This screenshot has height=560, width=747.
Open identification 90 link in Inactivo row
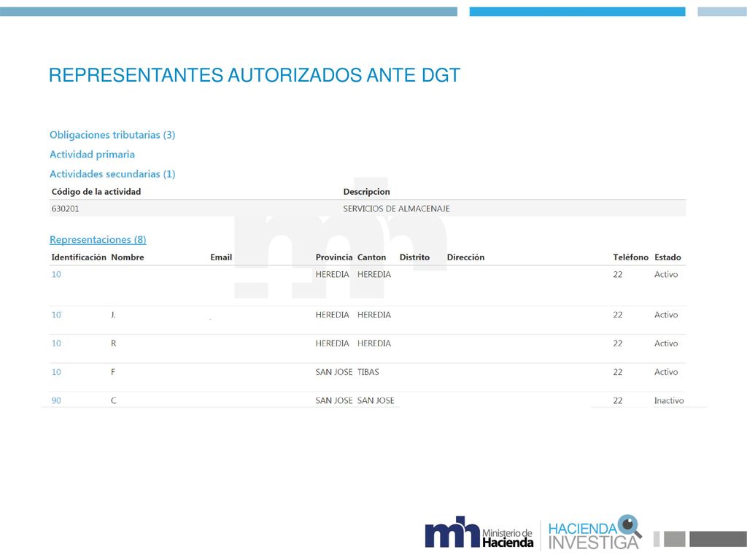coord(56,400)
